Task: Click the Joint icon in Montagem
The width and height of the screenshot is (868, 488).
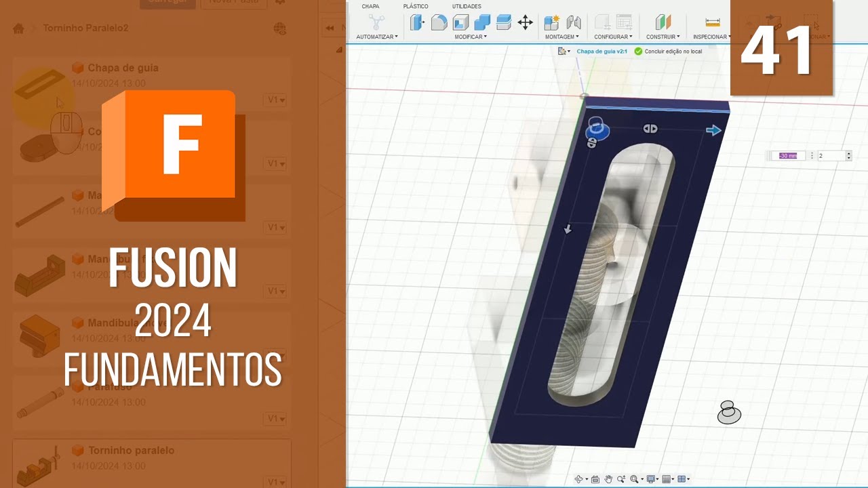Action: 574,22
